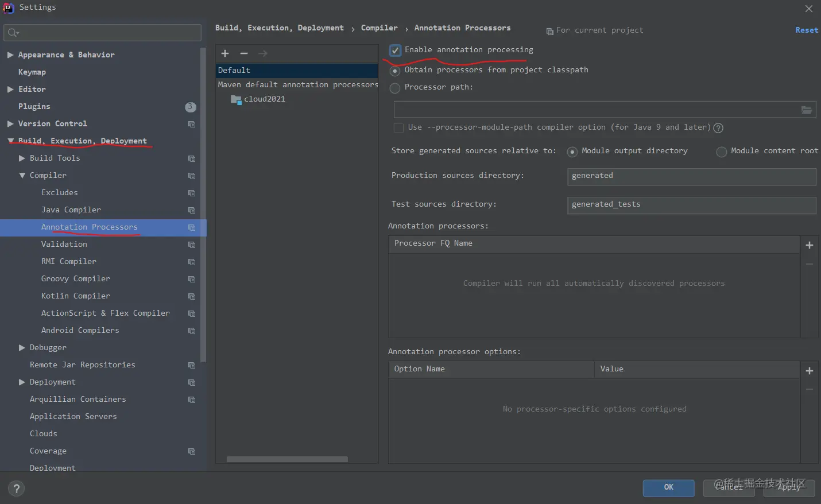Click project-level icon beside Version Control

(192, 124)
